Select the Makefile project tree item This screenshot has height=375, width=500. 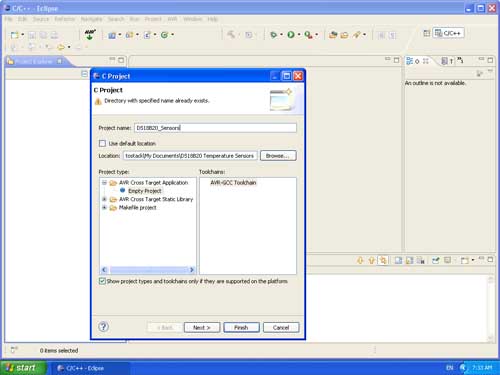tap(137, 208)
